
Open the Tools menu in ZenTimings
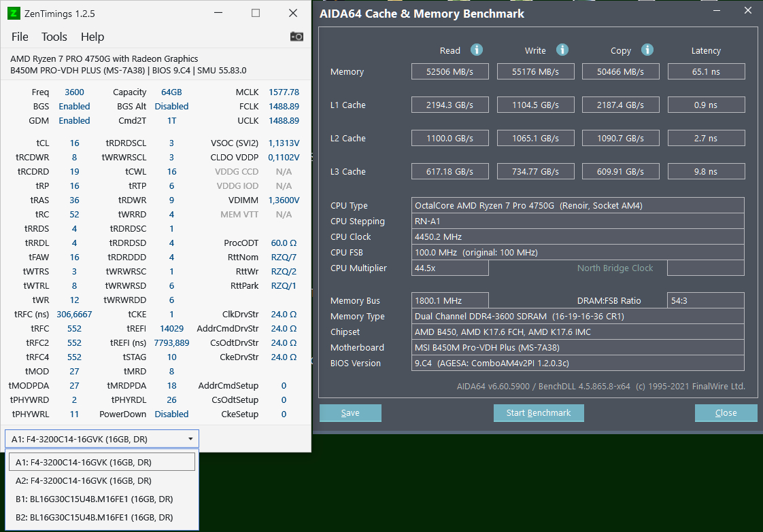(x=54, y=37)
